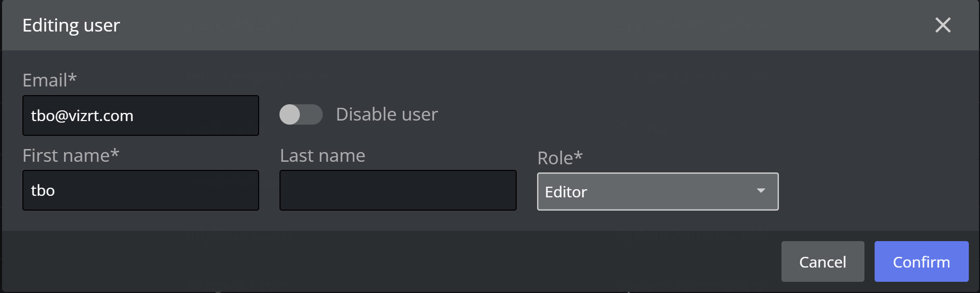Click the empty Last name field
The width and height of the screenshot is (980, 293).
(x=398, y=190)
